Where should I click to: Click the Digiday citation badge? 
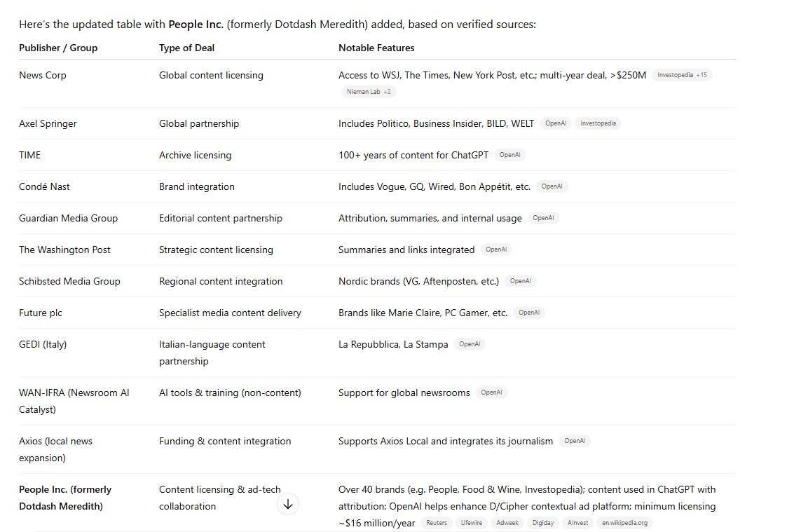542,522
